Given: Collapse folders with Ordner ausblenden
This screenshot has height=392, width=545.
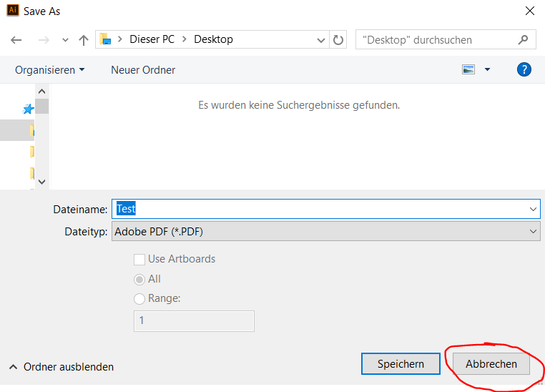Looking at the screenshot, I should pos(62,367).
